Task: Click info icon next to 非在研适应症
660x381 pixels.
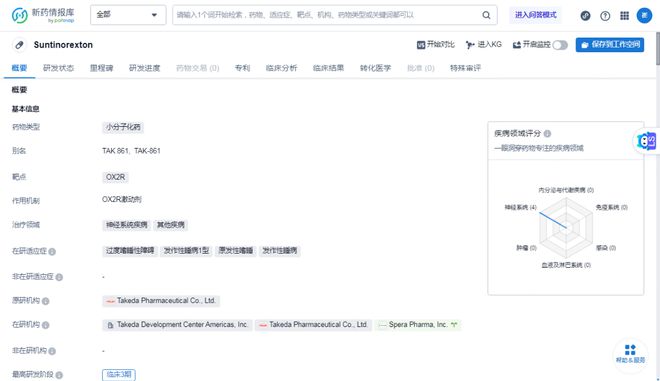Action: [x=59, y=277]
